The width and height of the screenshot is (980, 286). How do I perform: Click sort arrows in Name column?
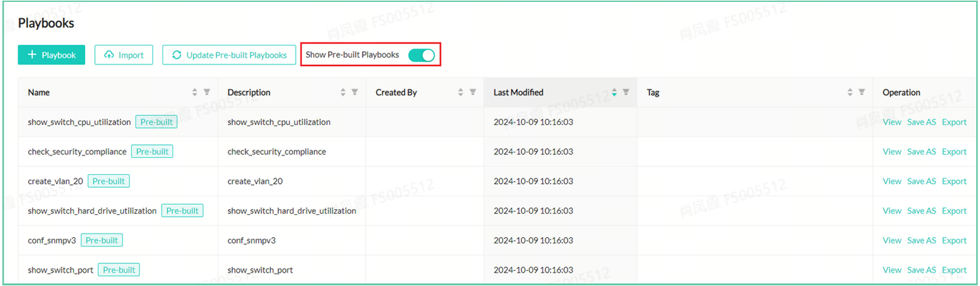point(195,92)
